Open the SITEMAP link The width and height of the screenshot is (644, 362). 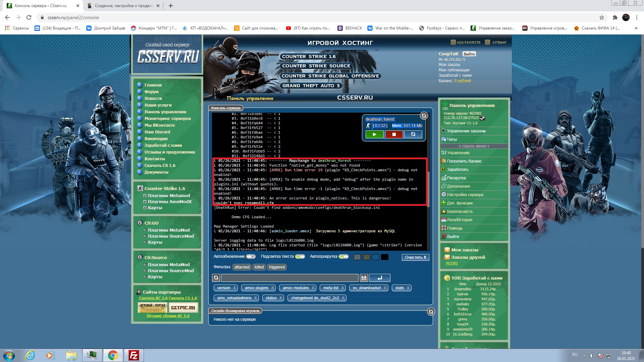(x=496, y=42)
